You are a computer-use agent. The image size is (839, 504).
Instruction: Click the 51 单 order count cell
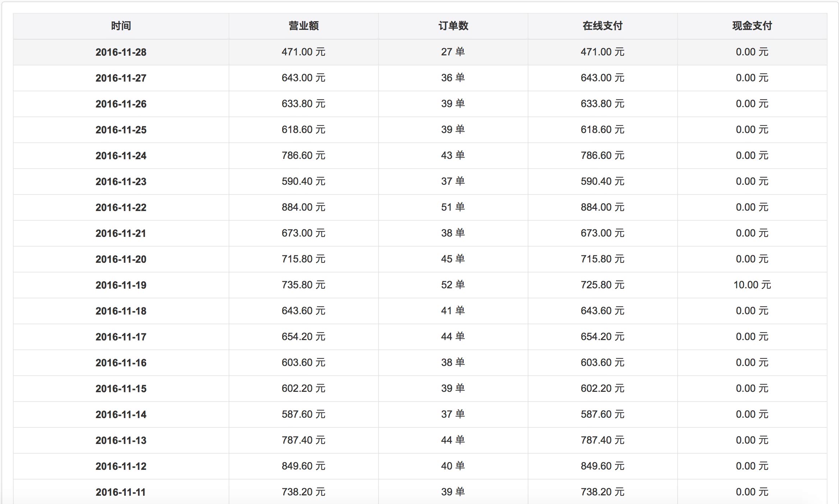[x=453, y=207]
